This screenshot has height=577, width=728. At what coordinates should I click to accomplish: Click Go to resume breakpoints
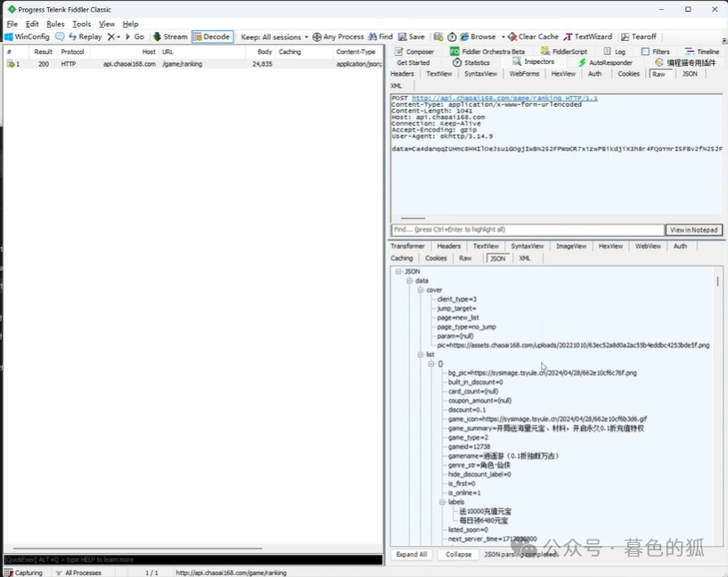135,37
